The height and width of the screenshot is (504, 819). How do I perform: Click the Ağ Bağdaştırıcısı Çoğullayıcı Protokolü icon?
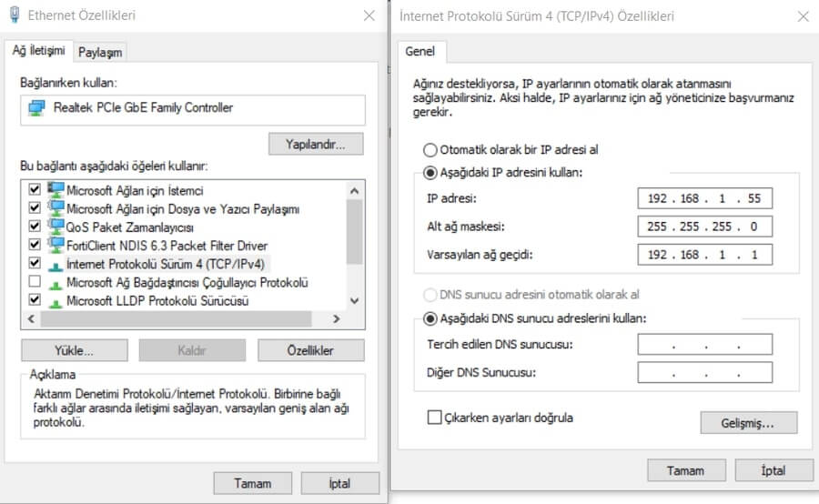click(x=56, y=282)
